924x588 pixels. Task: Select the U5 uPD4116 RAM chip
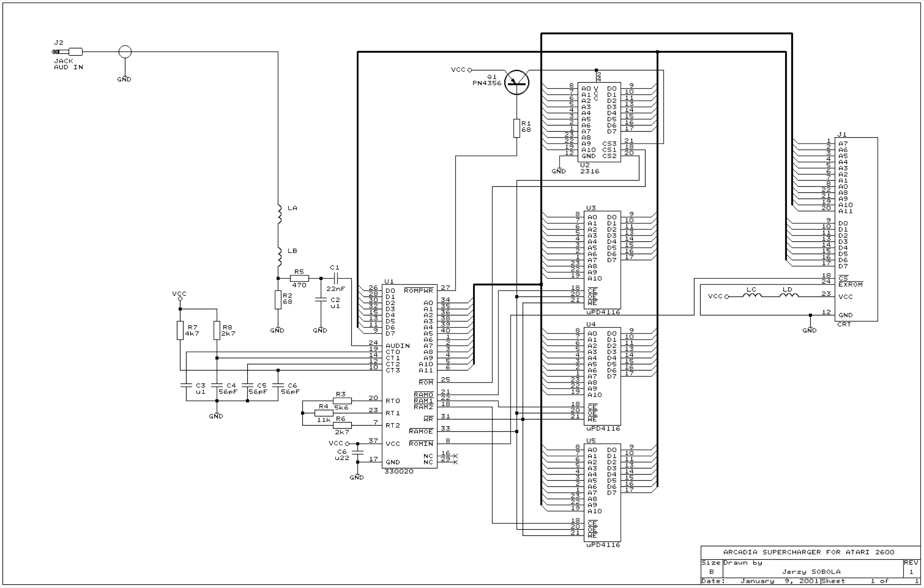(x=602, y=492)
